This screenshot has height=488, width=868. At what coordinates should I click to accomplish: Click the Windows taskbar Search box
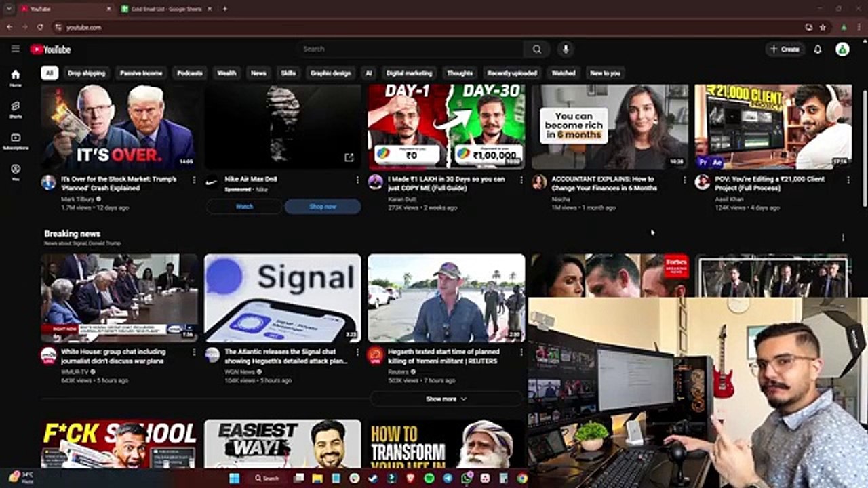267,478
